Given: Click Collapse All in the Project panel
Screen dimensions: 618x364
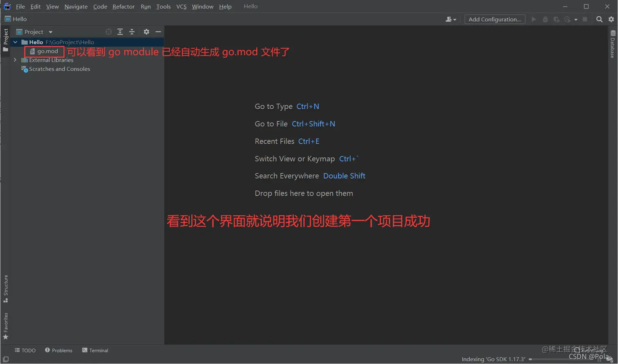Looking at the screenshot, I should pos(131,31).
